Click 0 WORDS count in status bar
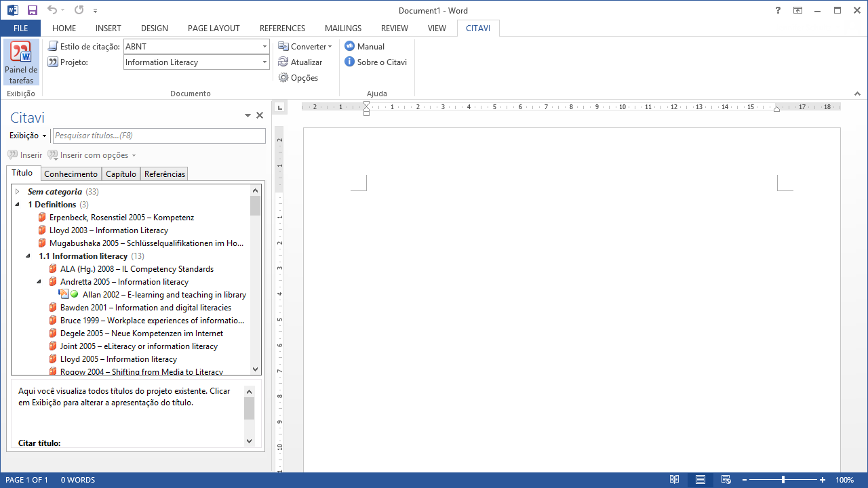The height and width of the screenshot is (488, 868). click(78, 480)
